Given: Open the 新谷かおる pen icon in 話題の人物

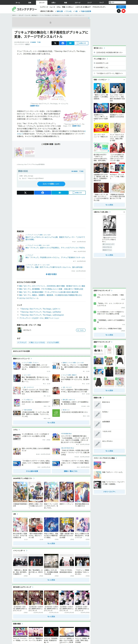Looking at the screenshot, I should [x=97, y=405].
